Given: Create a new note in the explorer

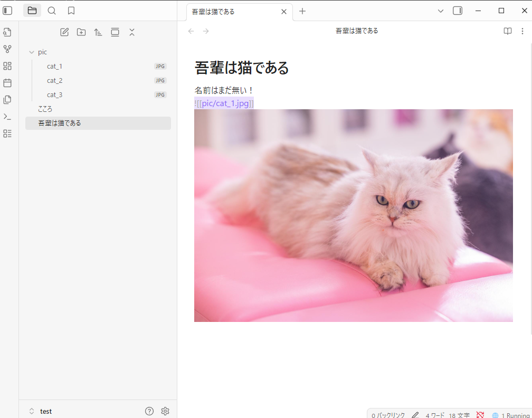Looking at the screenshot, I should point(64,32).
